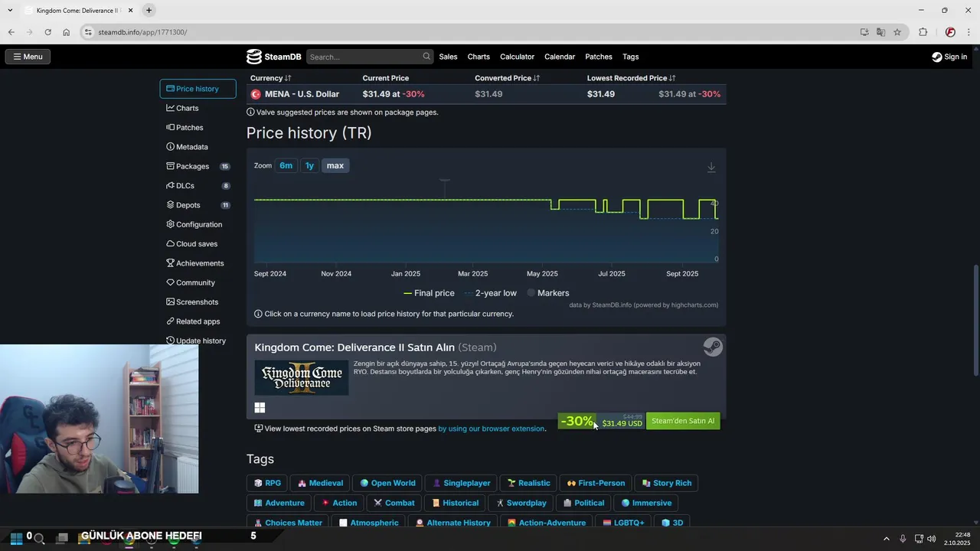Set chart zoom to max
980x551 pixels.
(x=335, y=165)
